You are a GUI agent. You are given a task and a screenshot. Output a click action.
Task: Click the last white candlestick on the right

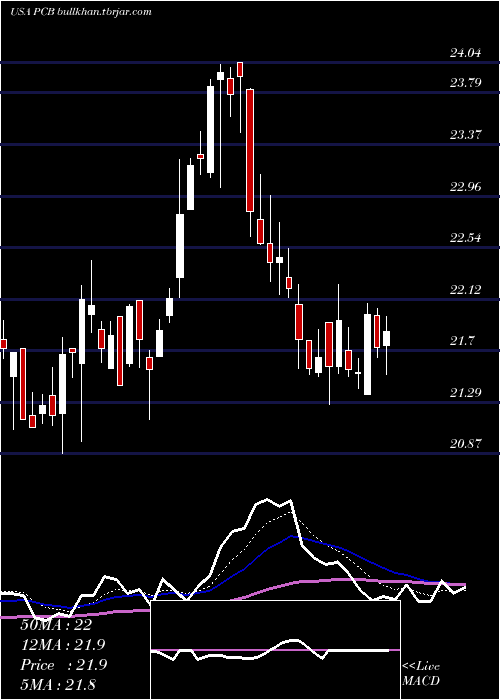click(x=386, y=338)
